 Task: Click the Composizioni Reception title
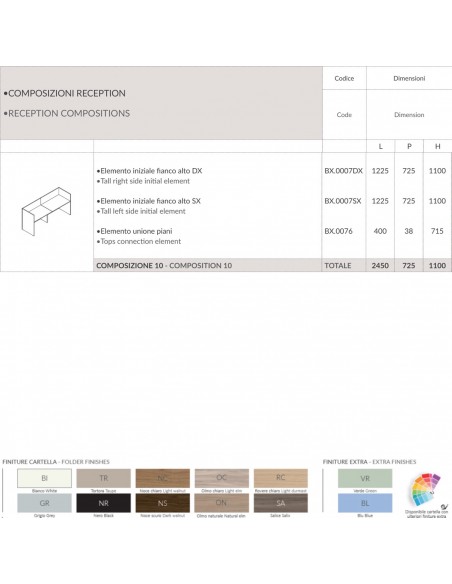click(65, 93)
